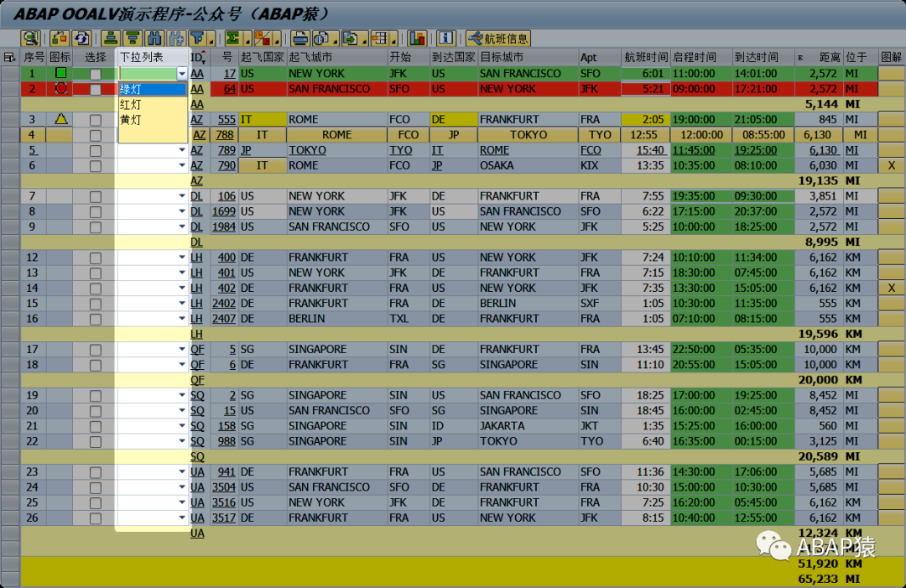Screen dimensions: 906x588
Task: Tick the 选择 checkbox in row 14 (LH 402)
Action: click(96, 289)
